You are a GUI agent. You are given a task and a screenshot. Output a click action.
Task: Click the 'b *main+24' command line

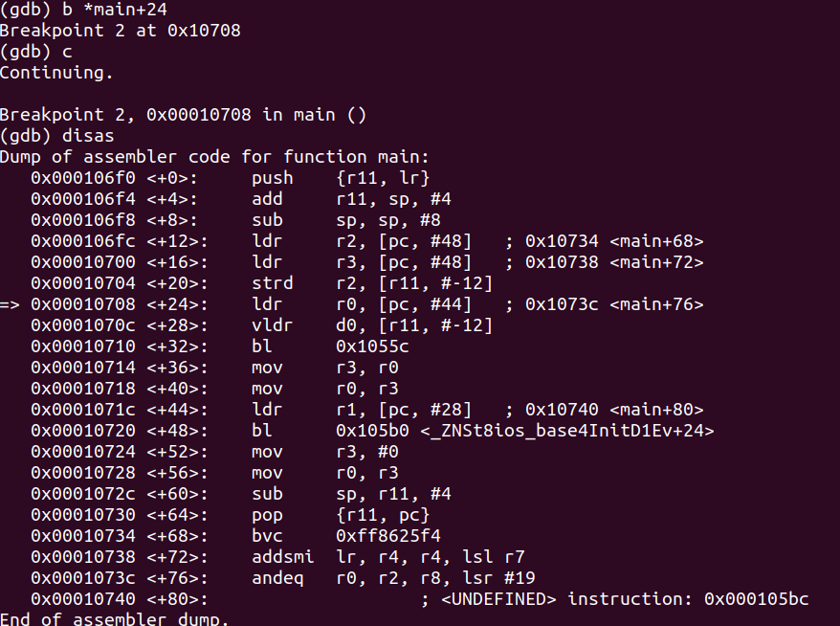pos(83,10)
